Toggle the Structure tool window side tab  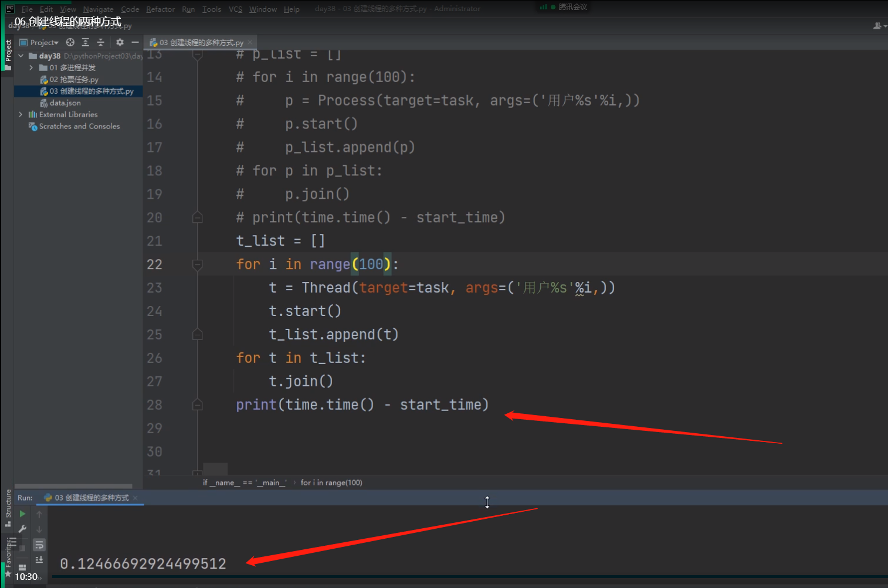8,508
